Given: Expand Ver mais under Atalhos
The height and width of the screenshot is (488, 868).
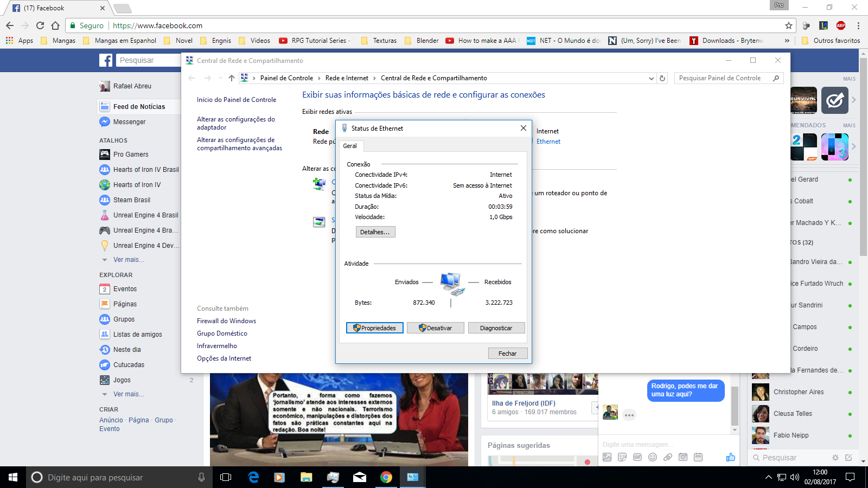Looking at the screenshot, I should [x=129, y=260].
